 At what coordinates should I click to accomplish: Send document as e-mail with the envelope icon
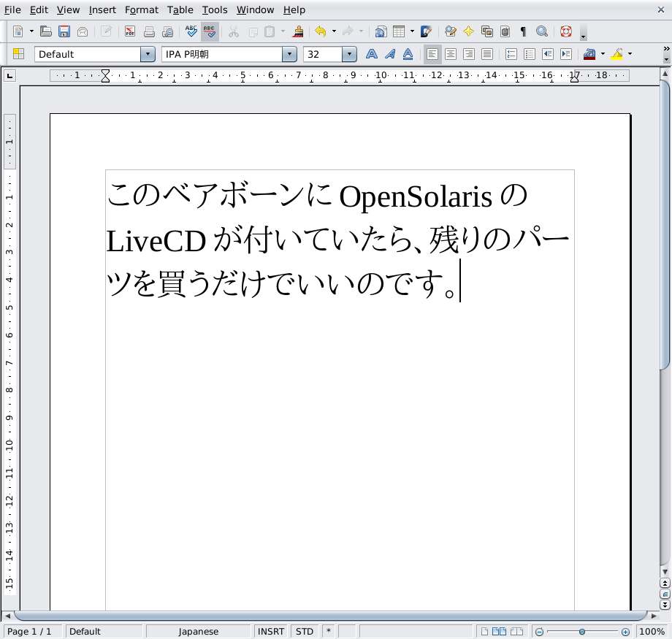point(83,31)
